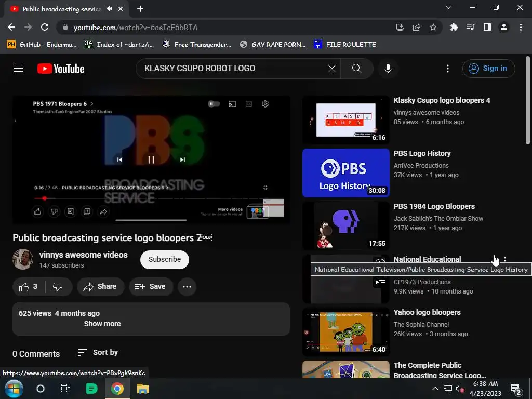
Task: Open Chrome three-dot menu
Action: click(521, 27)
